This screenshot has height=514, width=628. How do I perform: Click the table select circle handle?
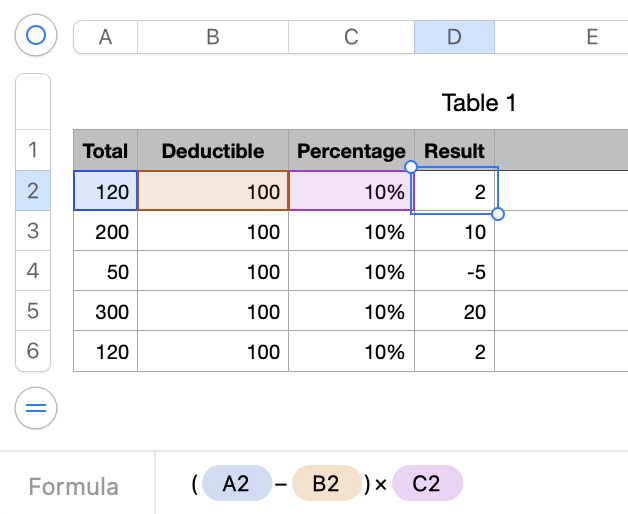[x=36, y=36]
